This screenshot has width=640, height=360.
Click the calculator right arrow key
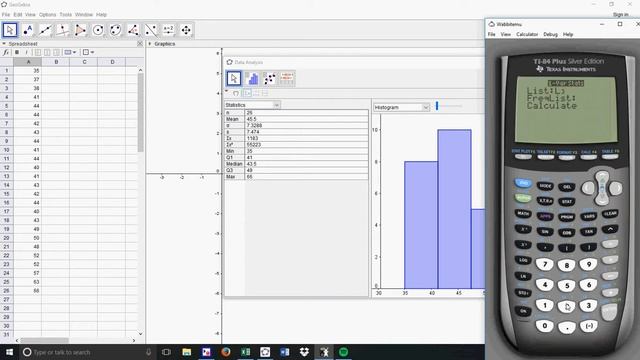point(616,188)
